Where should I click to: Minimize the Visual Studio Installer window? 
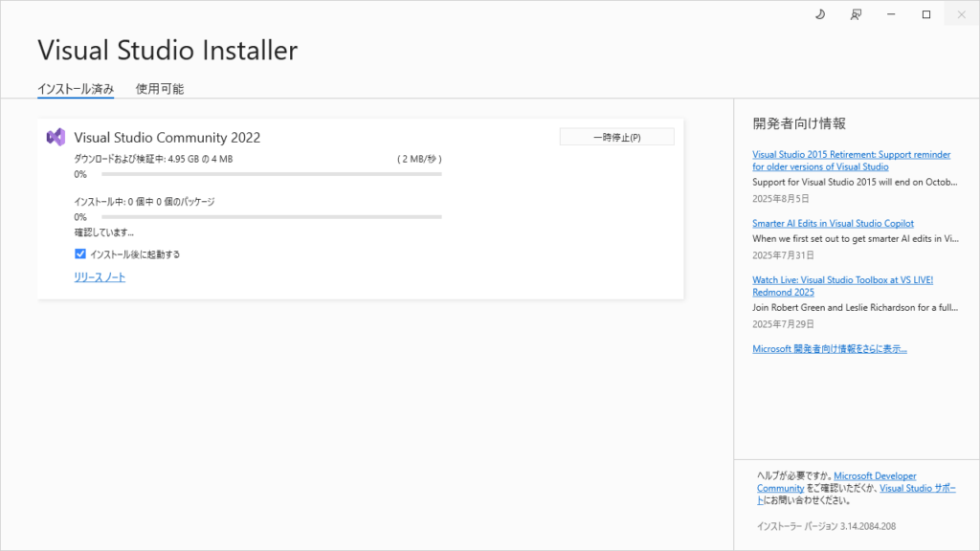[x=891, y=14]
